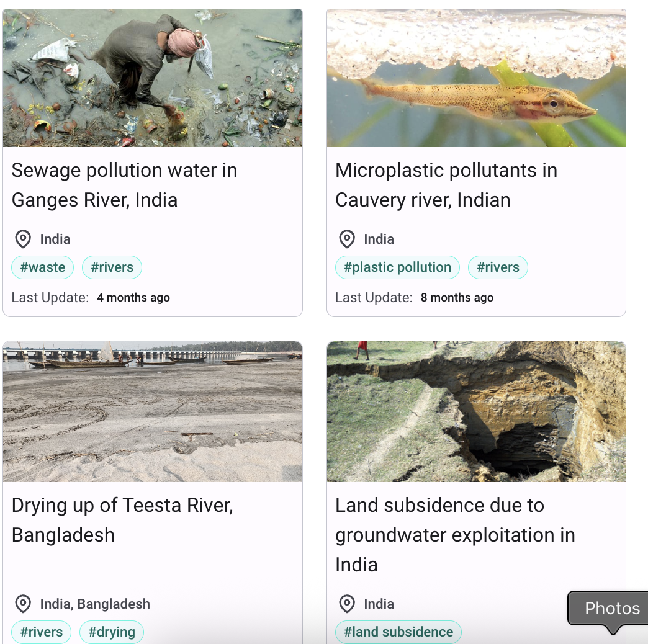Click location pin icon on Ganges card
The image size is (648, 644).
pyautogui.click(x=23, y=239)
